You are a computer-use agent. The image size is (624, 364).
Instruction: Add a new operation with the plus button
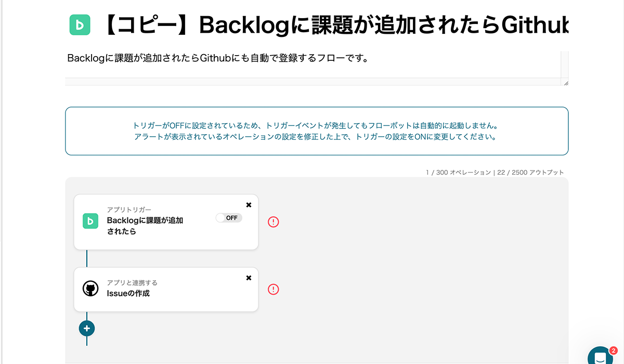(x=87, y=328)
